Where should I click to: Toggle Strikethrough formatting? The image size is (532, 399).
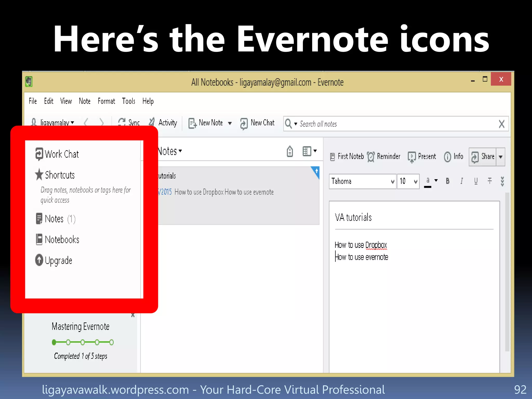pos(490,181)
